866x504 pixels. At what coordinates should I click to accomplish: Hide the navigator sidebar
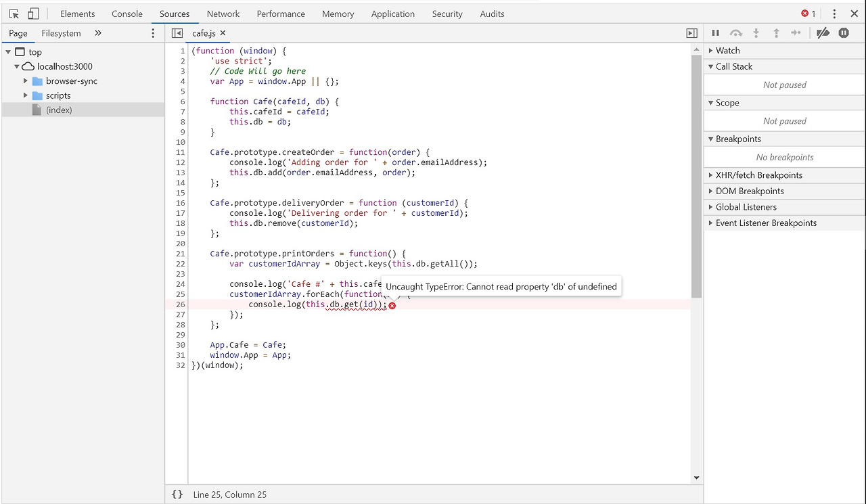pos(177,33)
